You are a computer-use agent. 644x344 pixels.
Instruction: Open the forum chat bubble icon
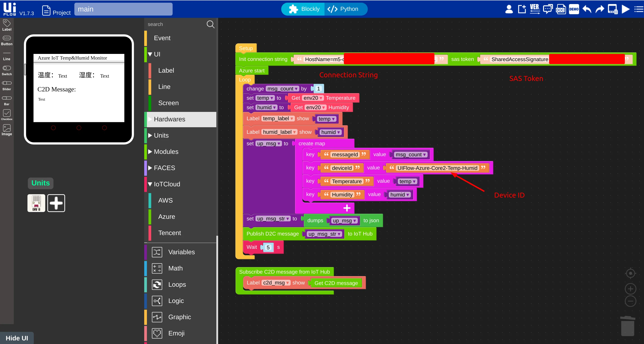tap(548, 9)
